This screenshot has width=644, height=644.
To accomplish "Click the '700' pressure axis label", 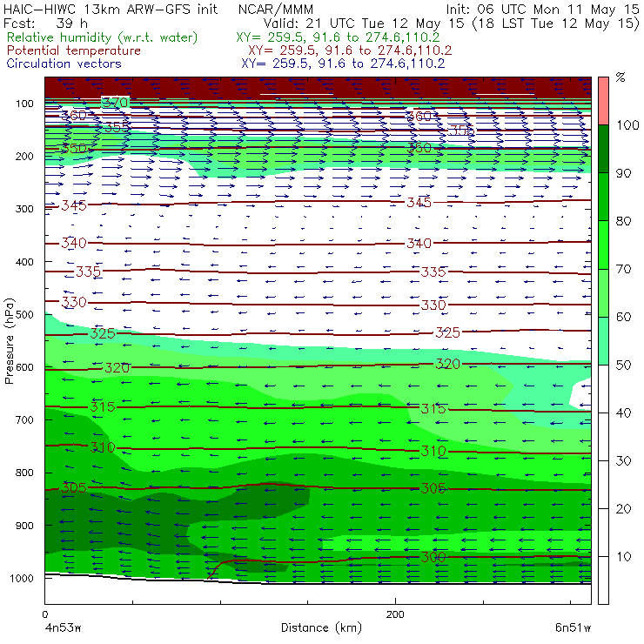I will pos(24,420).
